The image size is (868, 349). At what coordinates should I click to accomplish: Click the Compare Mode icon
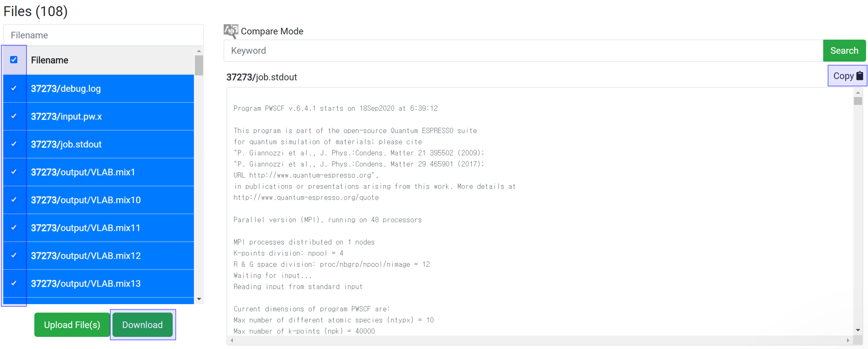click(230, 31)
